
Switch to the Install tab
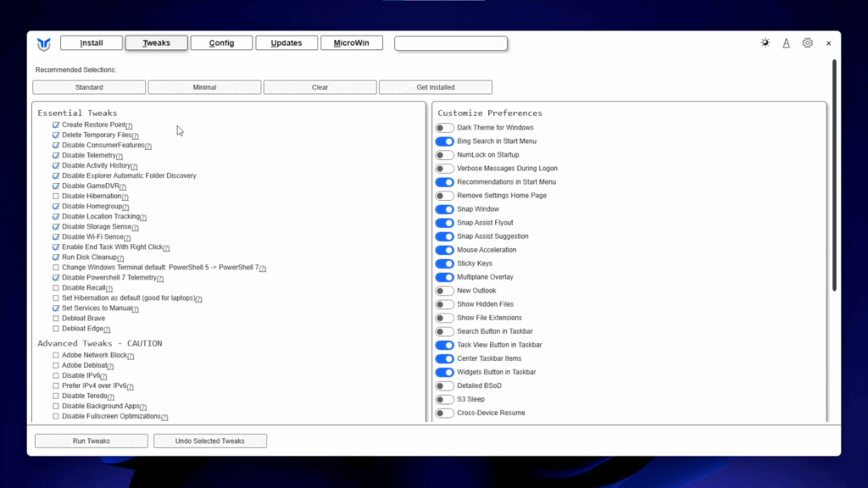(92, 43)
